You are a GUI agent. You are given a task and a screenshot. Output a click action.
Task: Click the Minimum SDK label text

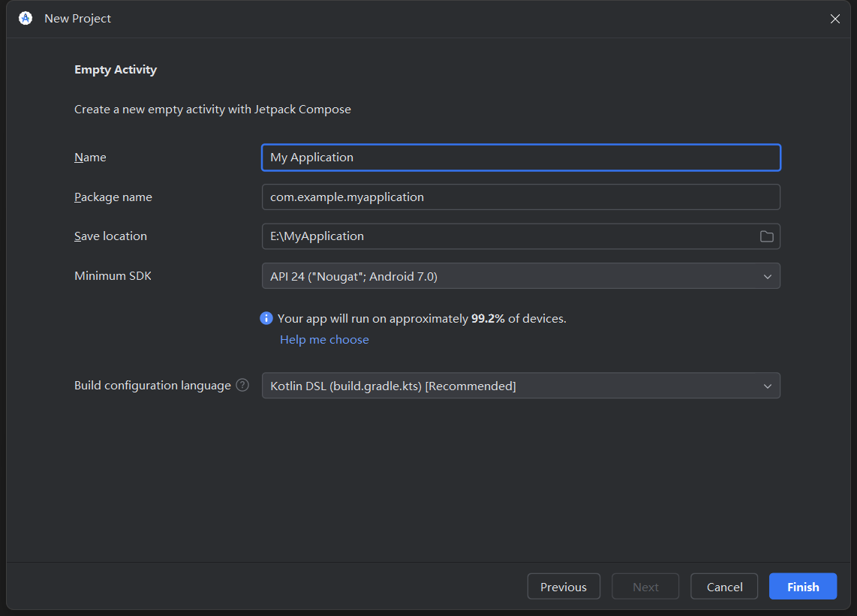point(113,276)
